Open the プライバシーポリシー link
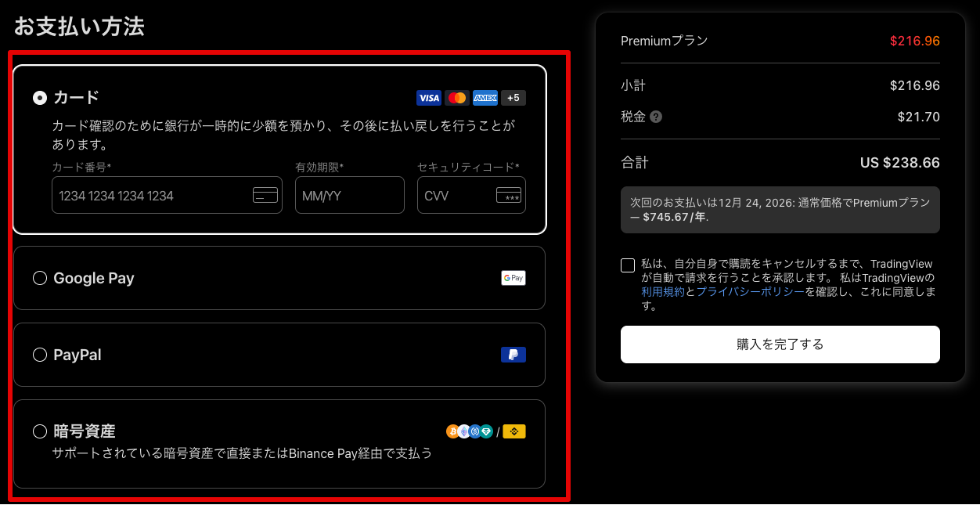Screen dimensions: 980x505 tap(750, 292)
